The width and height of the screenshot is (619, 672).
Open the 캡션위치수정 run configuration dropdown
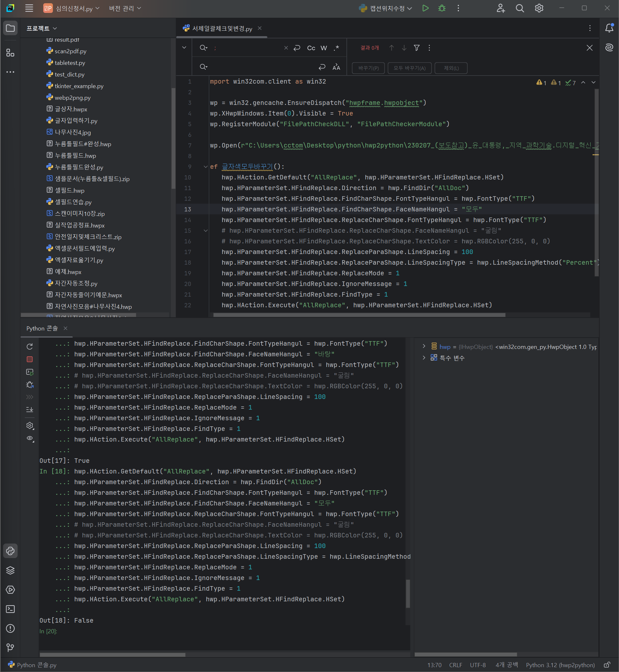385,8
